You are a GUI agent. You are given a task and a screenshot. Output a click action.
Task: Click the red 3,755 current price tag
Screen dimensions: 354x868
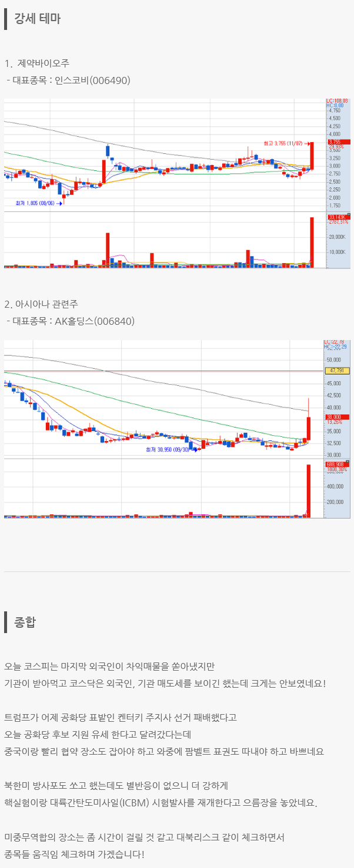pos(338,142)
